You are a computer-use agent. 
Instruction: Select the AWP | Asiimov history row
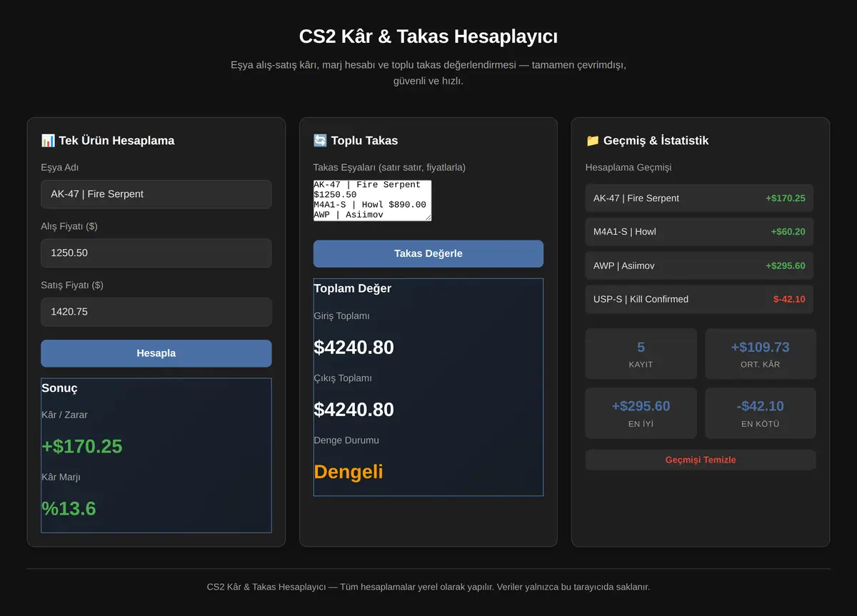point(699,266)
